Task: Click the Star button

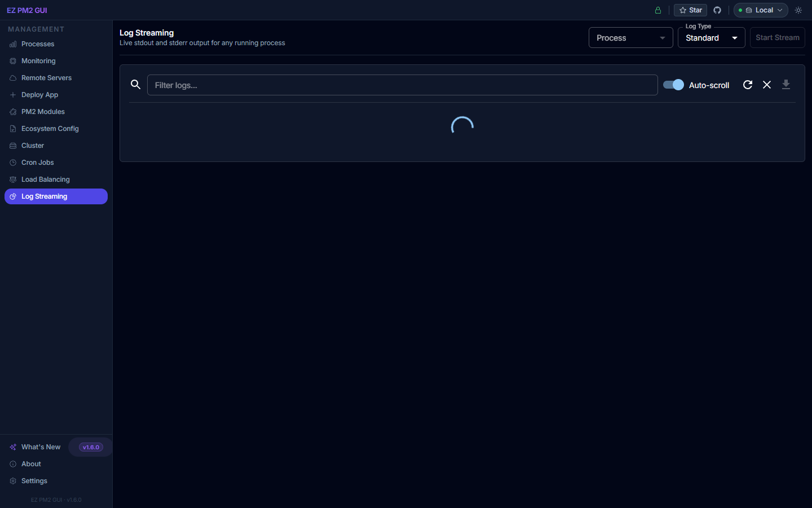Action: pos(690,10)
